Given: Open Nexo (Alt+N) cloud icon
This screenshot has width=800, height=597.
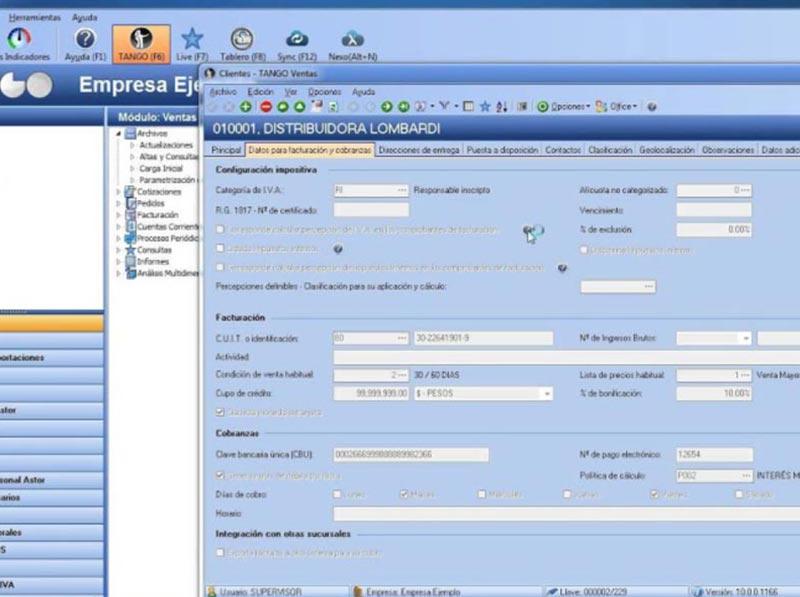Looking at the screenshot, I should (353, 39).
